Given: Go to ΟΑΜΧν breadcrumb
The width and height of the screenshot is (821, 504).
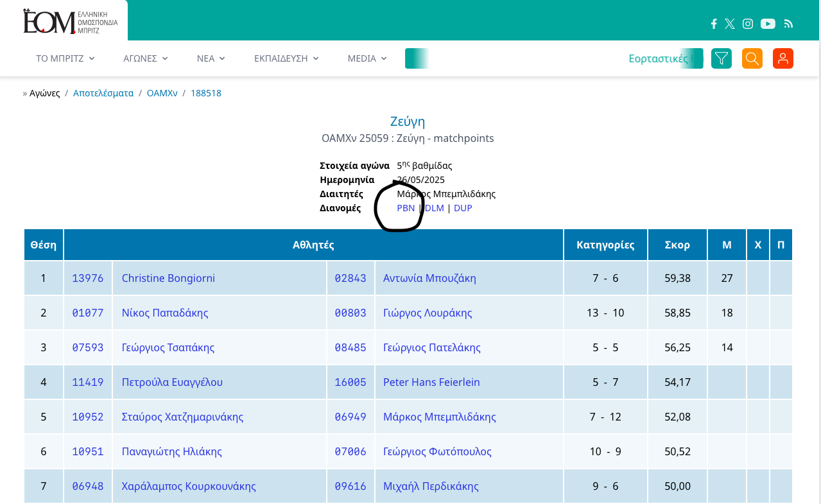Looking at the screenshot, I should 162,93.
